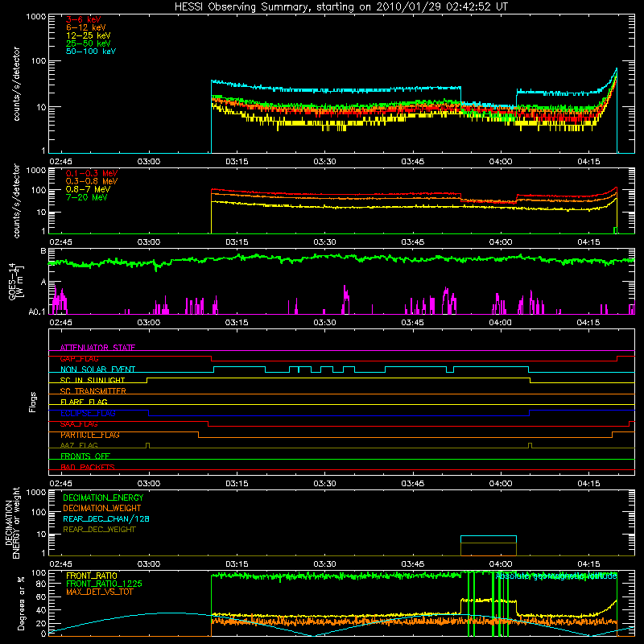Click the 0.3-0.8 MeV legend entry
644x644 pixels.
[92, 181]
